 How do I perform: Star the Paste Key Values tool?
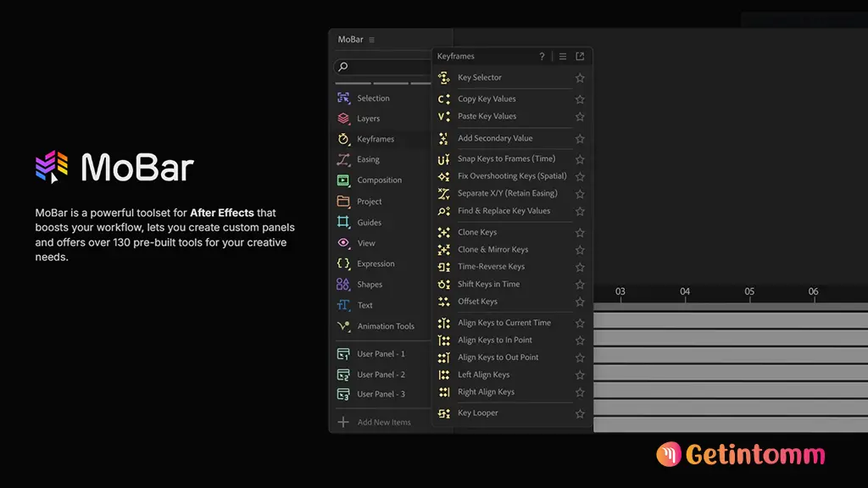580,117
